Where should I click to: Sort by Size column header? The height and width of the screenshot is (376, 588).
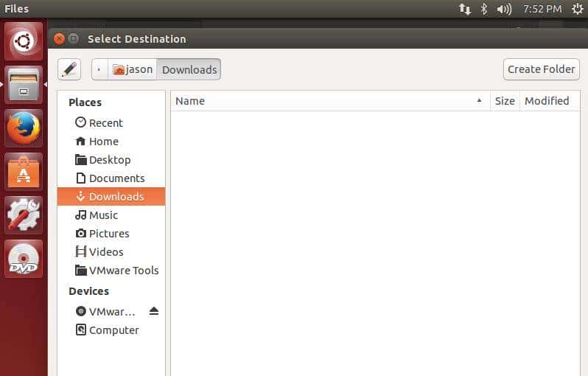[x=505, y=101]
